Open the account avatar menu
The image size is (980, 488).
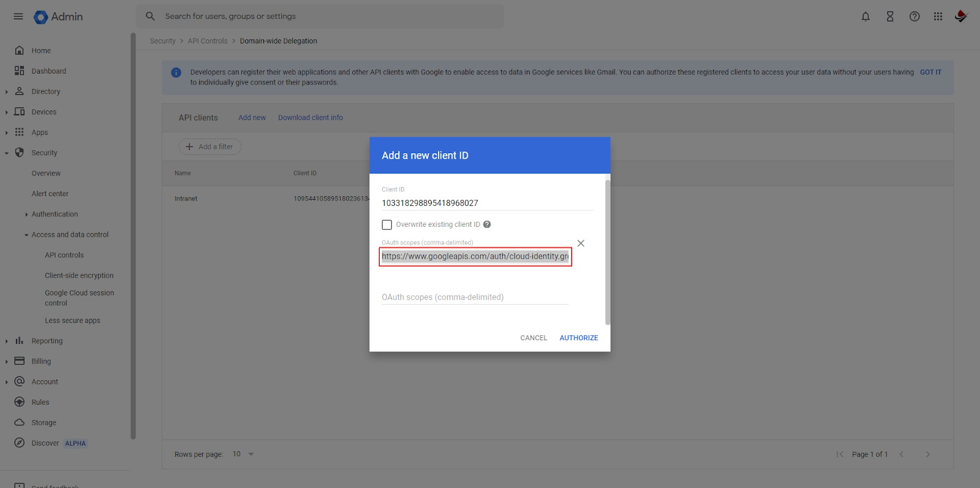coord(961,17)
